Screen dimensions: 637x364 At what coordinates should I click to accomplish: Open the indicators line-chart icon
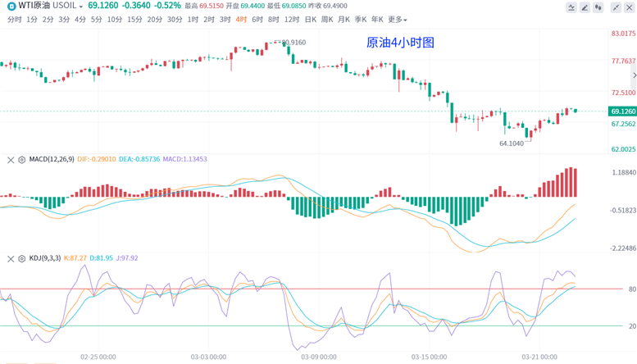click(x=571, y=7)
